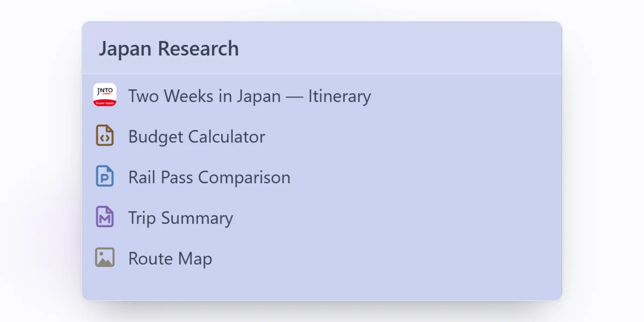Open the Route Map image

pos(322,258)
